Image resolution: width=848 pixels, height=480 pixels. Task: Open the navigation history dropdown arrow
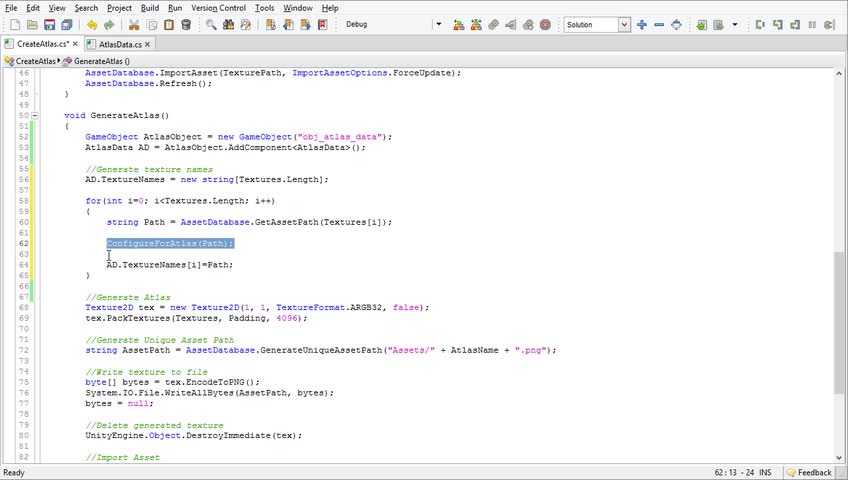pos(734,25)
